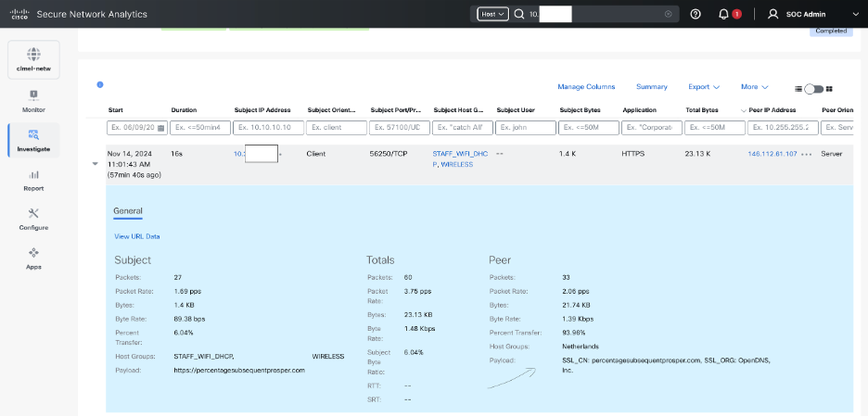Toggle the list/grid view switch
This screenshot has height=417, width=868.
click(813, 88)
